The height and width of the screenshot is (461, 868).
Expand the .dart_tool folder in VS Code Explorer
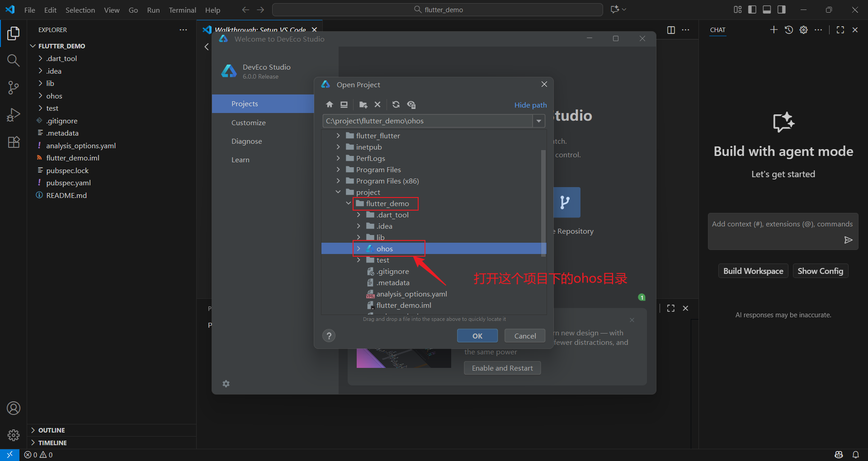[40, 58]
